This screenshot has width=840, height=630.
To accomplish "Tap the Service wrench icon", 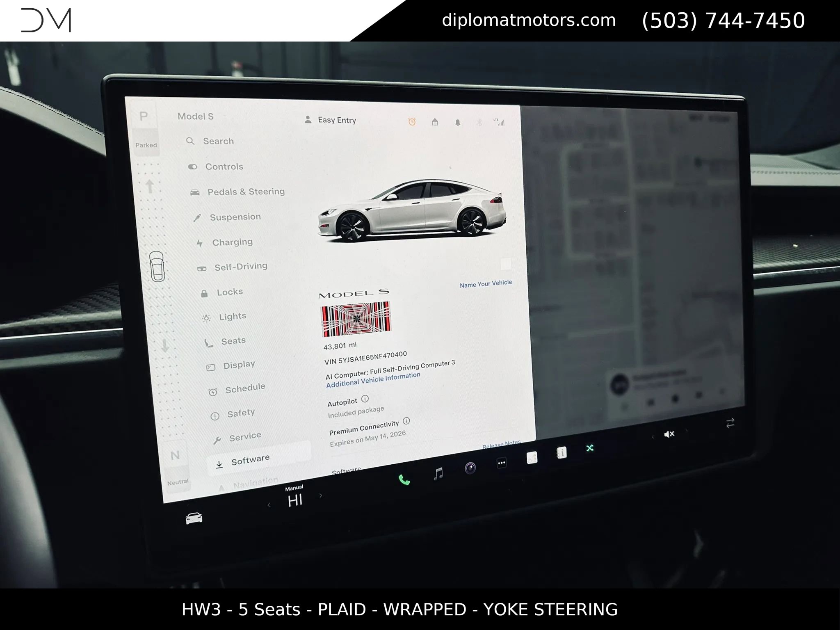I will click(217, 441).
